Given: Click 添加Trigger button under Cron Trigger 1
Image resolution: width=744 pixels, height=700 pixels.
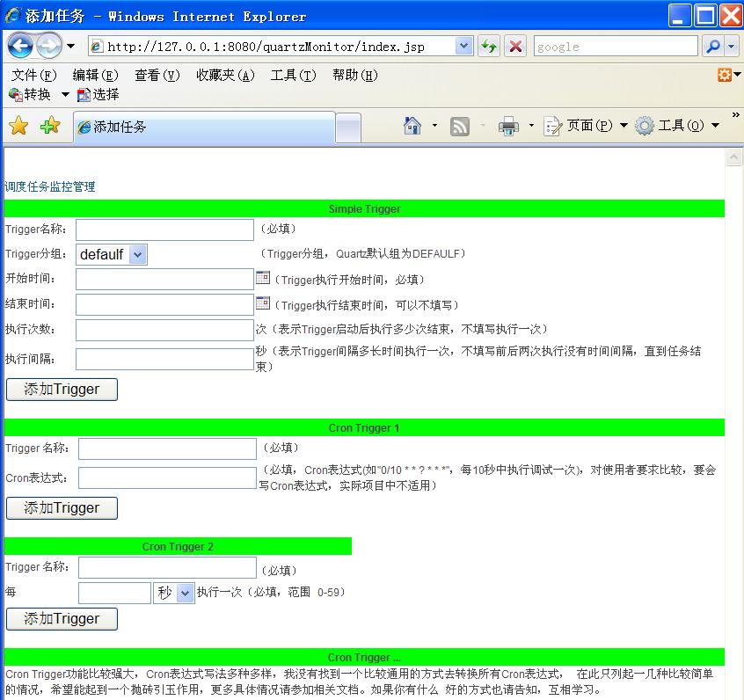Looking at the screenshot, I should click(62, 507).
